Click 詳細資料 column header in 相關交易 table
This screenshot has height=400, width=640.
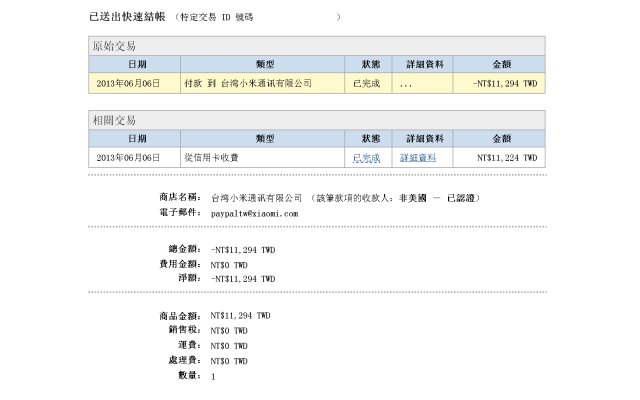coord(422,139)
